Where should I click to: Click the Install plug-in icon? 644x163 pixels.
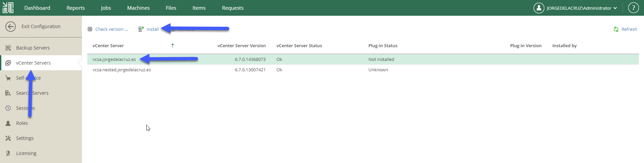pos(141,29)
